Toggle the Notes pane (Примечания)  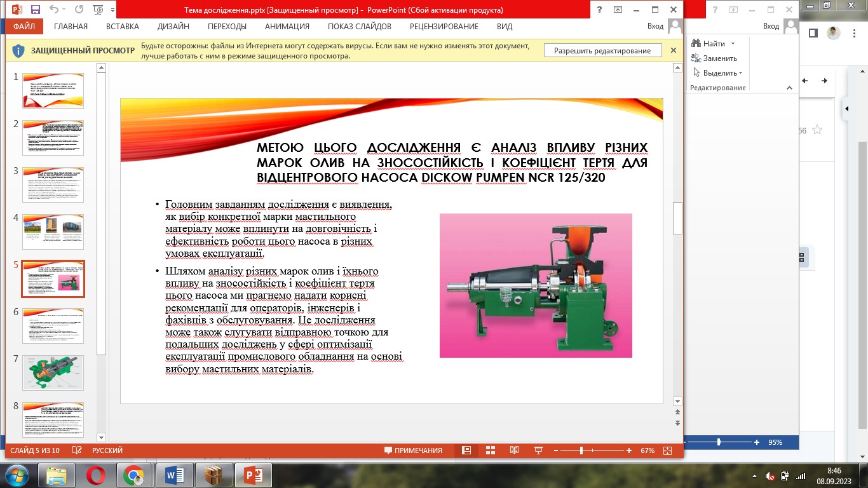click(x=413, y=451)
